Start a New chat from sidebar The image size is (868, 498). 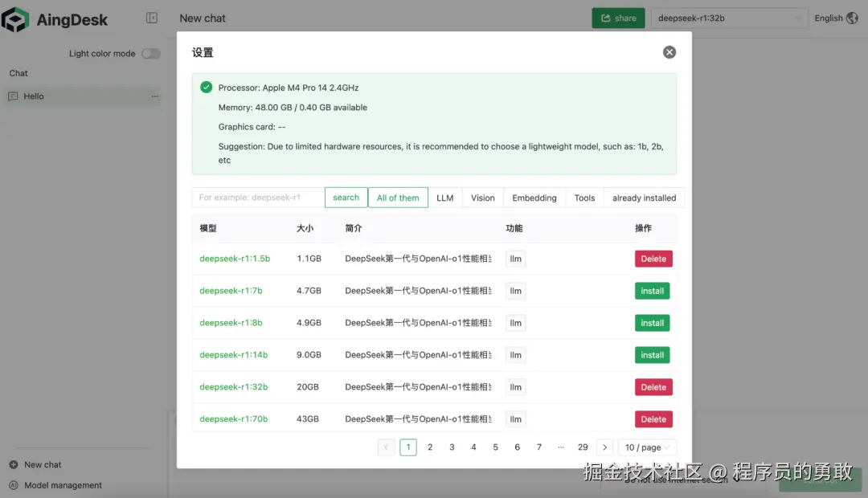pos(43,465)
